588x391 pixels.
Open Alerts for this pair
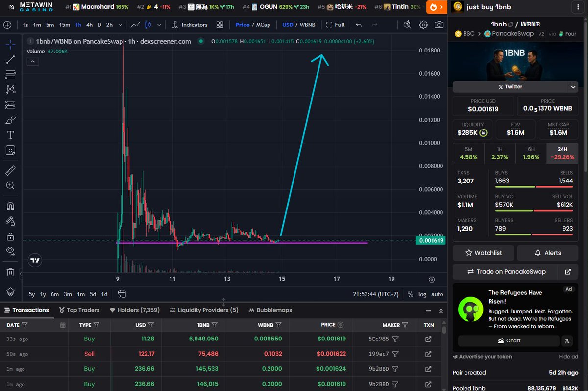tap(547, 253)
